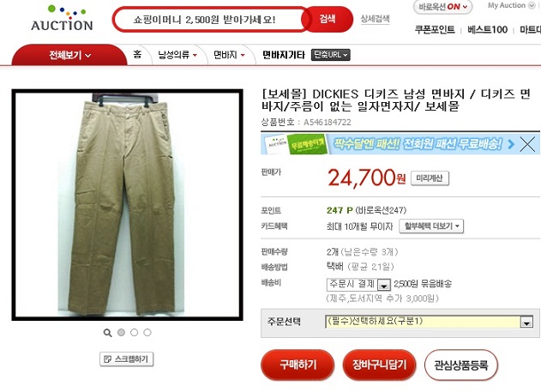
Task: Select the second image indicator dot
Action: 135,332
